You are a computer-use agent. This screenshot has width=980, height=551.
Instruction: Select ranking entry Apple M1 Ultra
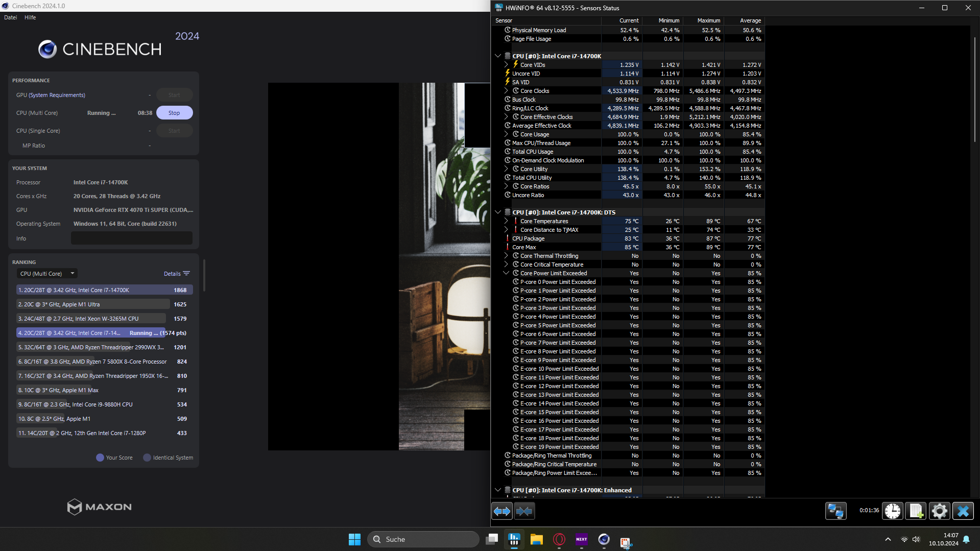[x=104, y=304]
